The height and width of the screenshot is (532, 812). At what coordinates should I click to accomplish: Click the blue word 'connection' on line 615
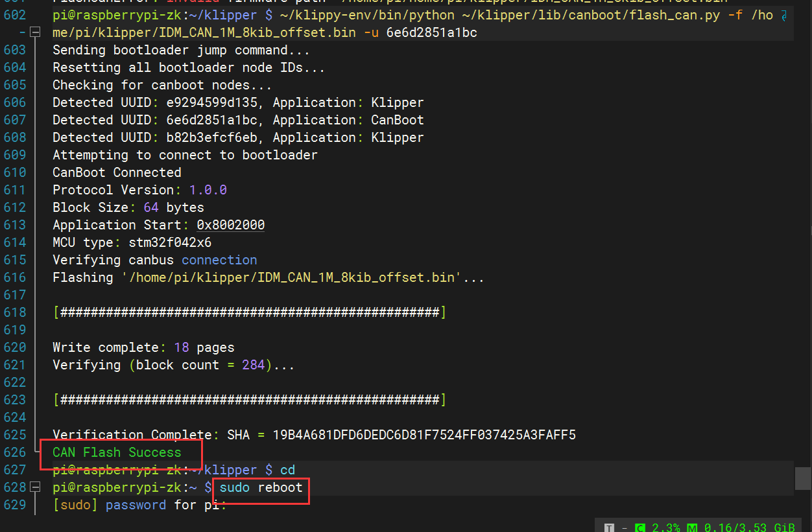[x=219, y=260]
